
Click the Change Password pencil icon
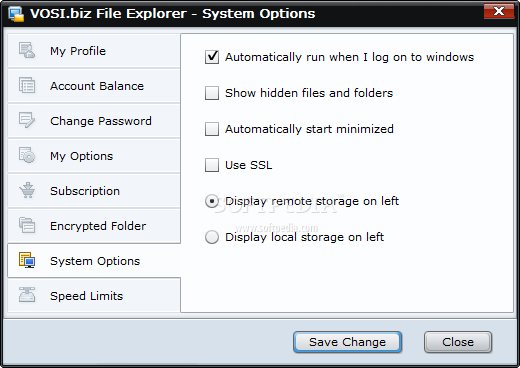[x=27, y=120]
